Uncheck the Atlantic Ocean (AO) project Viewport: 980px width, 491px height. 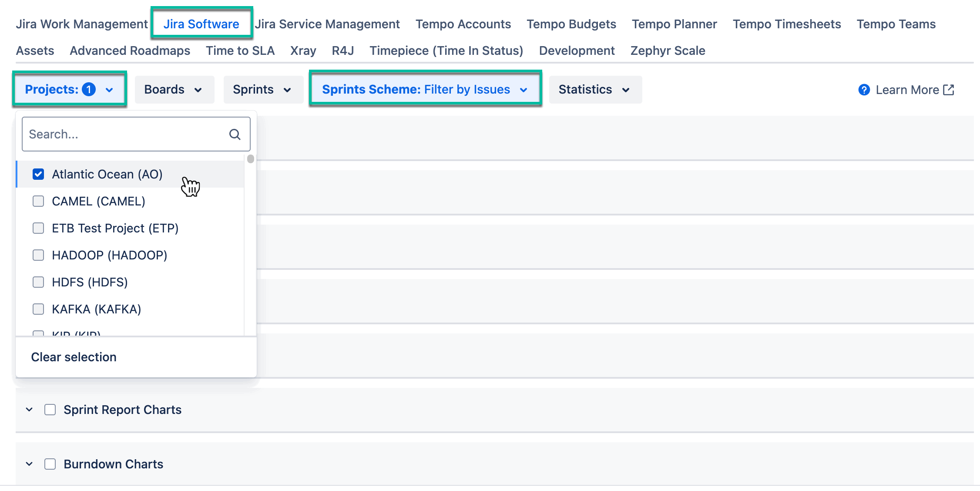coord(38,174)
